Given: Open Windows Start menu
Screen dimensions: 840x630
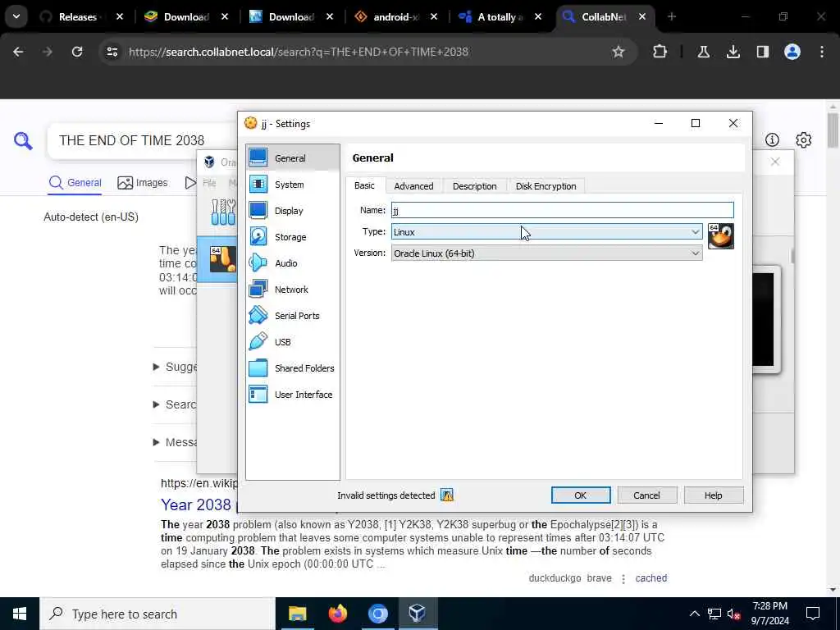Looking at the screenshot, I should tap(20, 614).
